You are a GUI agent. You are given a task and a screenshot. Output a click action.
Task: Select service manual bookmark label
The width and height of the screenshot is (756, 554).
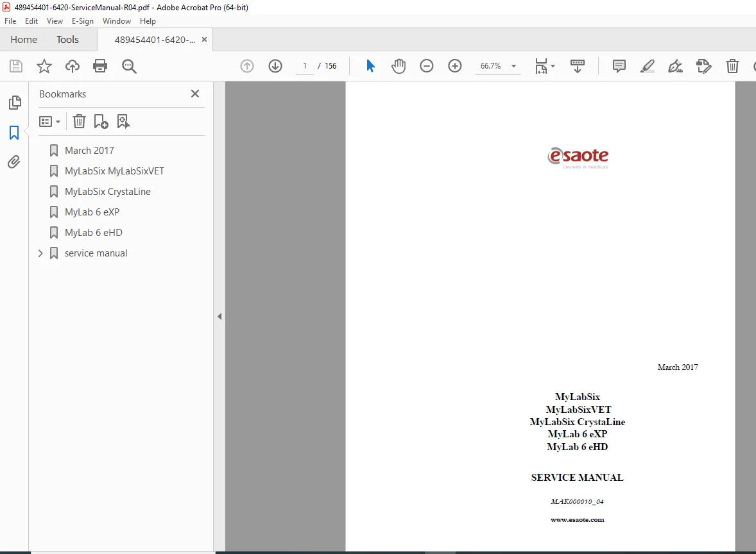pyautogui.click(x=96, y=253)
